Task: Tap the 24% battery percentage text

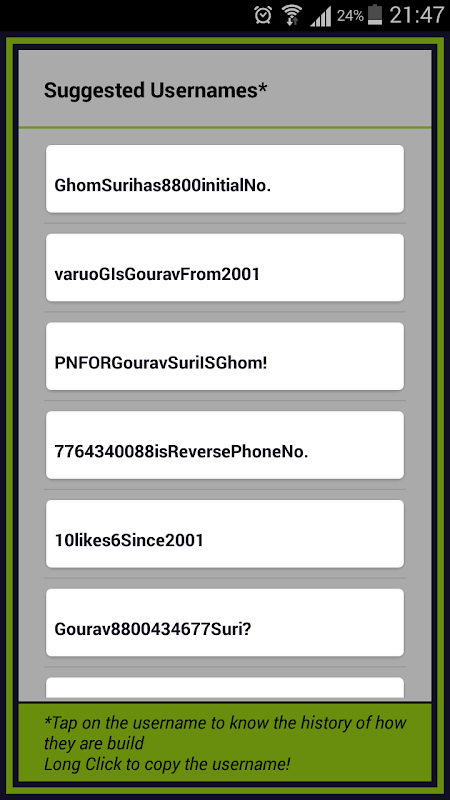Action: point(350,16)
